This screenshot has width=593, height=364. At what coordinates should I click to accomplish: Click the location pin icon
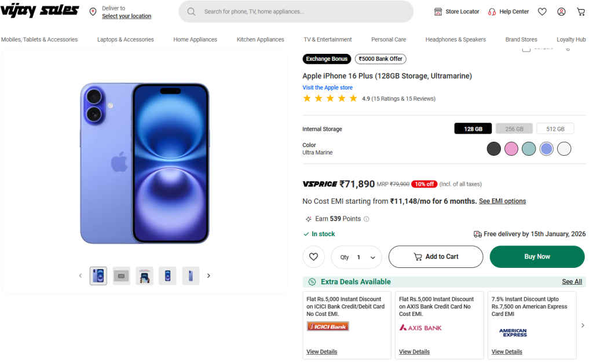pos(93,12)
